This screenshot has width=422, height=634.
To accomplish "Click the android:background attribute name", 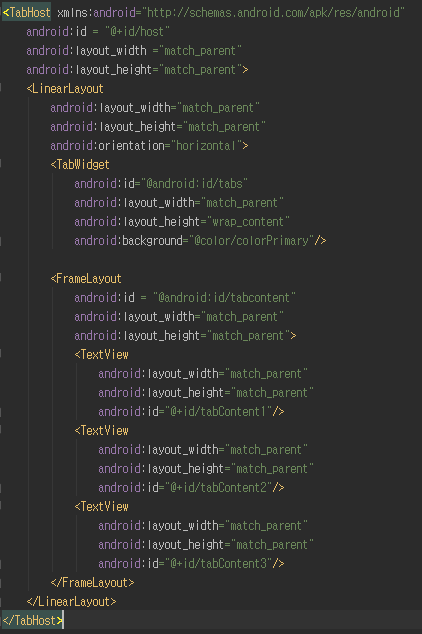I will 129,241.
